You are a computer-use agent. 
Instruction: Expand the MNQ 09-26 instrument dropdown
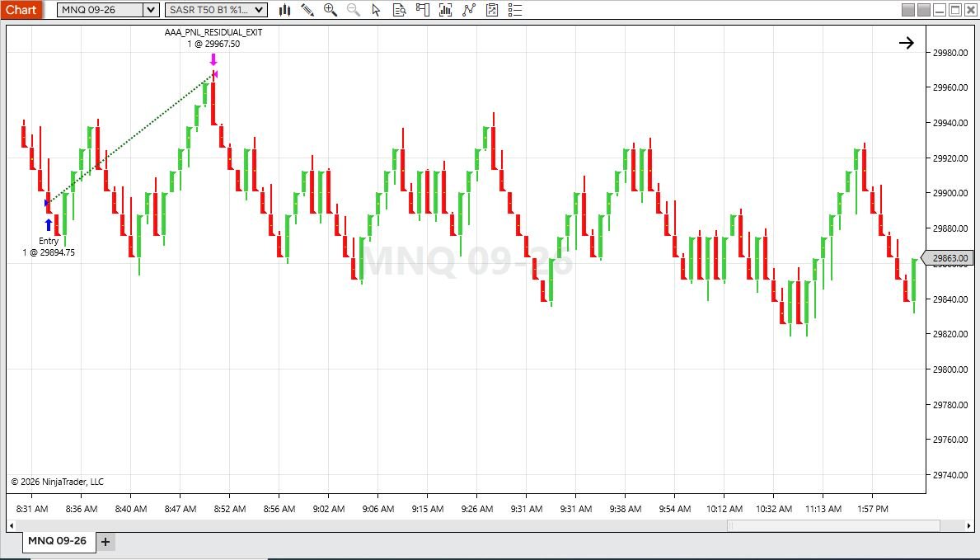click(x=151, y=10)
